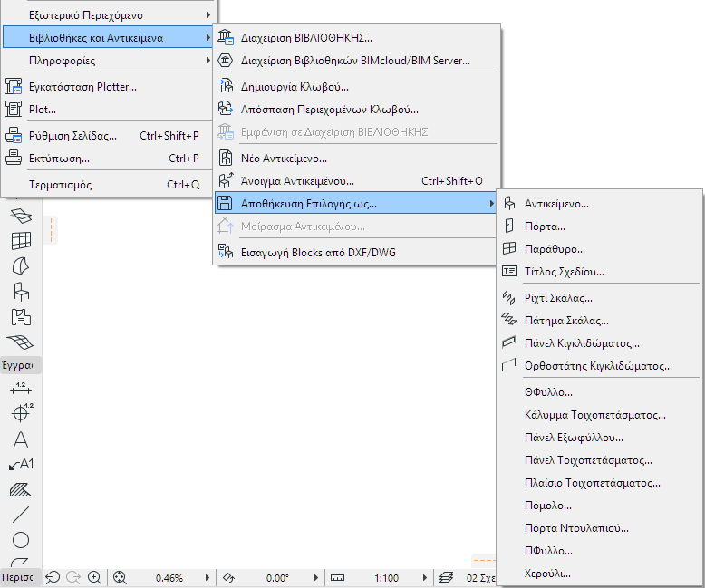The height and width of the screenshot is (588, 705).
Task: Choose Νέο Αντικείμενο...
Action: [356, 159]
